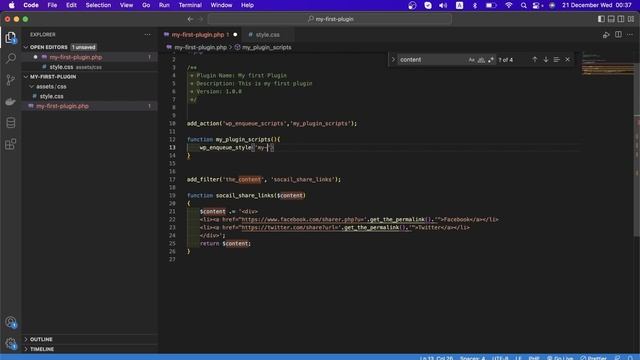Toggle Use Regular Expression in find widget
640x360 pixels.
[491, 60]
